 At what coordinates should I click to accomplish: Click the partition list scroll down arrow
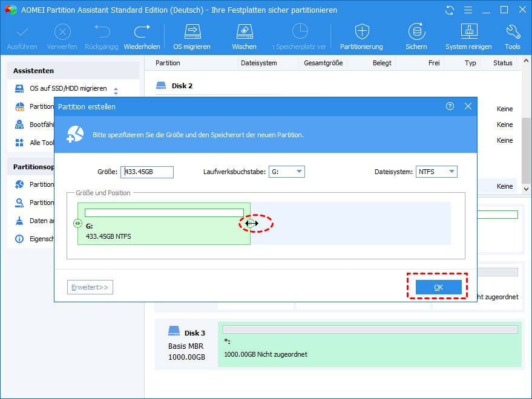pos(526,189)
